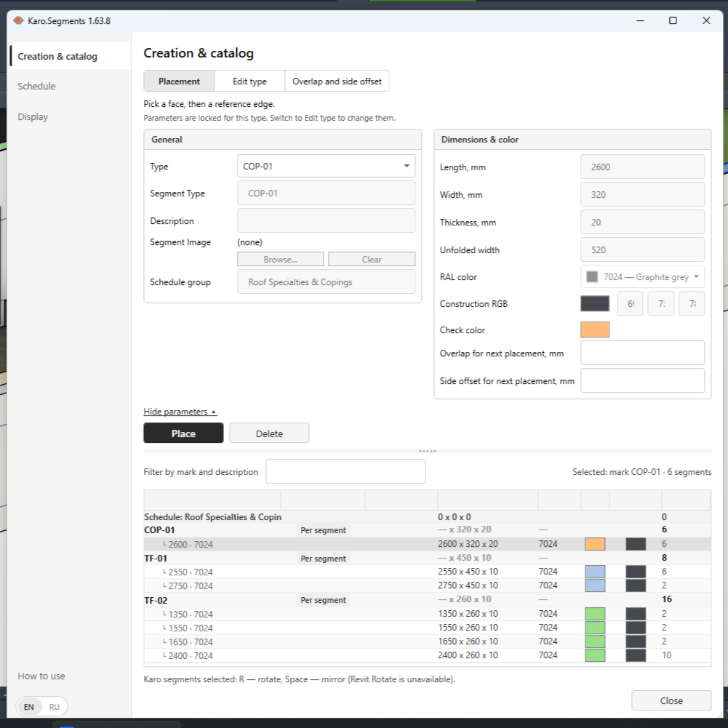
Task: Maximize the Karo.Segments window
Action: 673,20
